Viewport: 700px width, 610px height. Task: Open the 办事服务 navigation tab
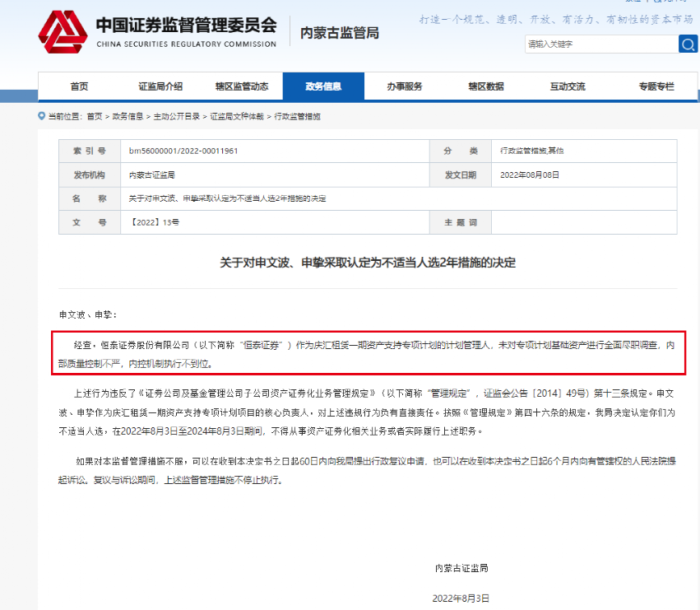(406, 86)
